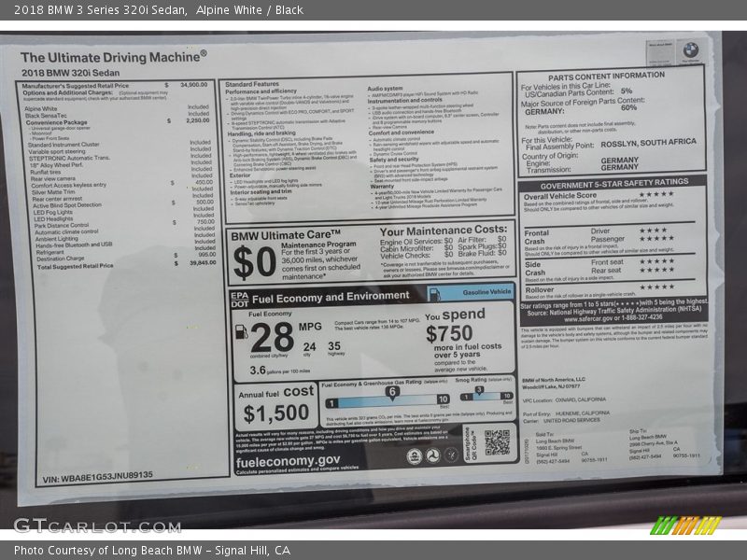The width and height of the screenshot is (747, 560).
Task: Click the QR code on the fuel label
Action: click(x=497, y=442)
